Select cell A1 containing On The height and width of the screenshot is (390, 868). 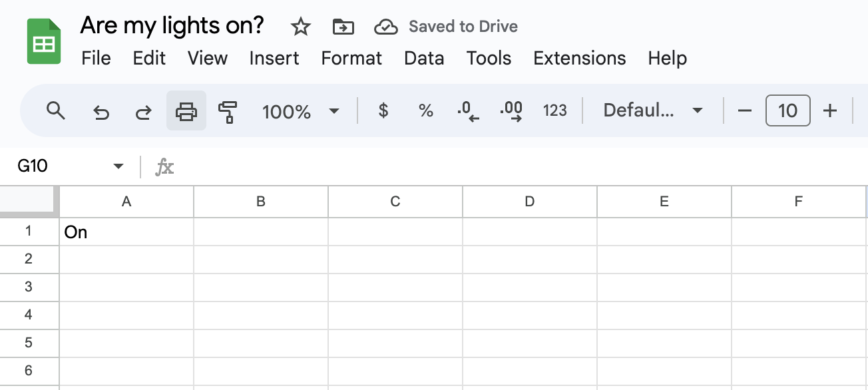[126, 232]
